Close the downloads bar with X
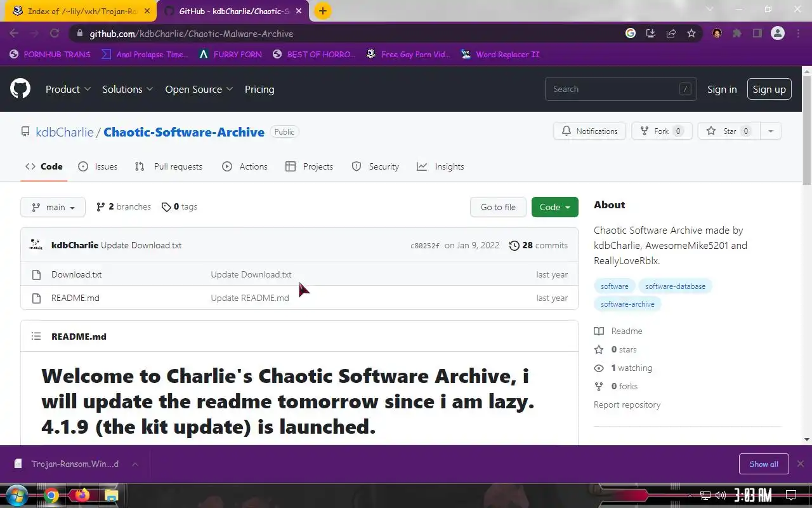This screenshot has width=812, height=508. (x=801, y=464)
